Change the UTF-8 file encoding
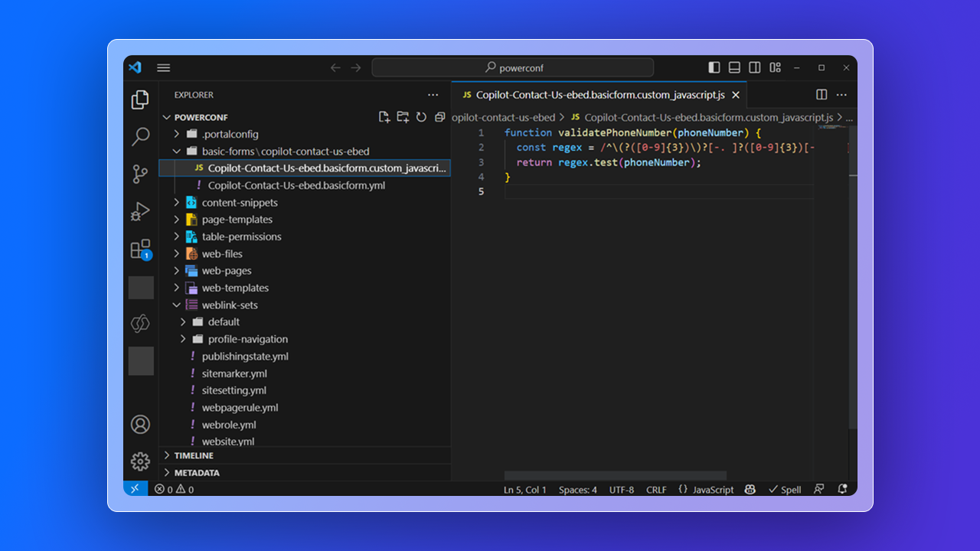The width and height of the screenshot is (980, 551). (621, 489)
